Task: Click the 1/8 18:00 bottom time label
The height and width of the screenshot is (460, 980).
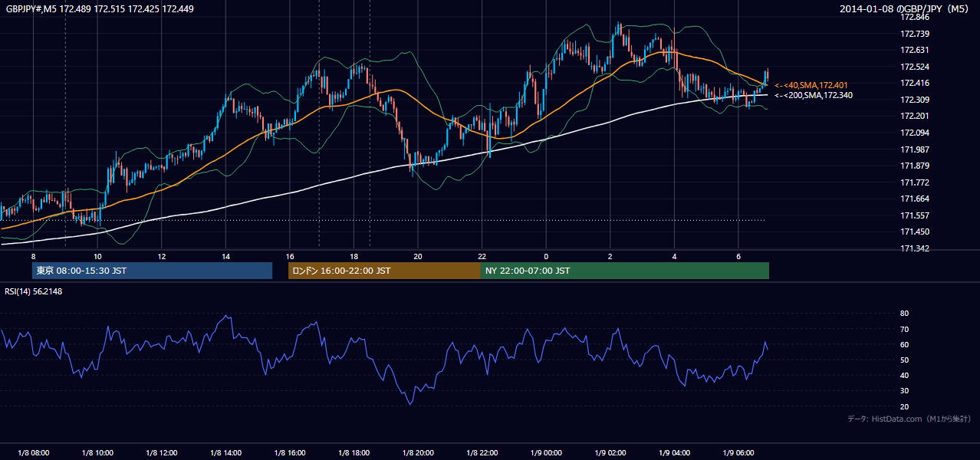Action: (x=354, y=453)
